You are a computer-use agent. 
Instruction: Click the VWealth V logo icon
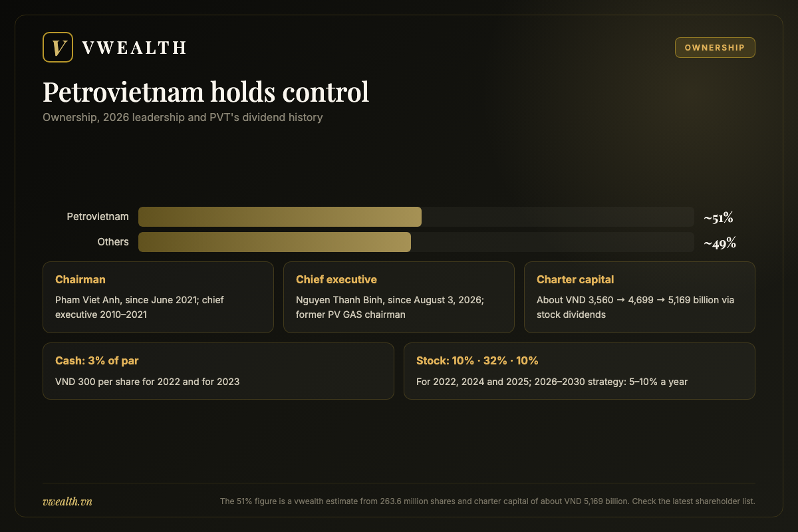pos(58,47)
